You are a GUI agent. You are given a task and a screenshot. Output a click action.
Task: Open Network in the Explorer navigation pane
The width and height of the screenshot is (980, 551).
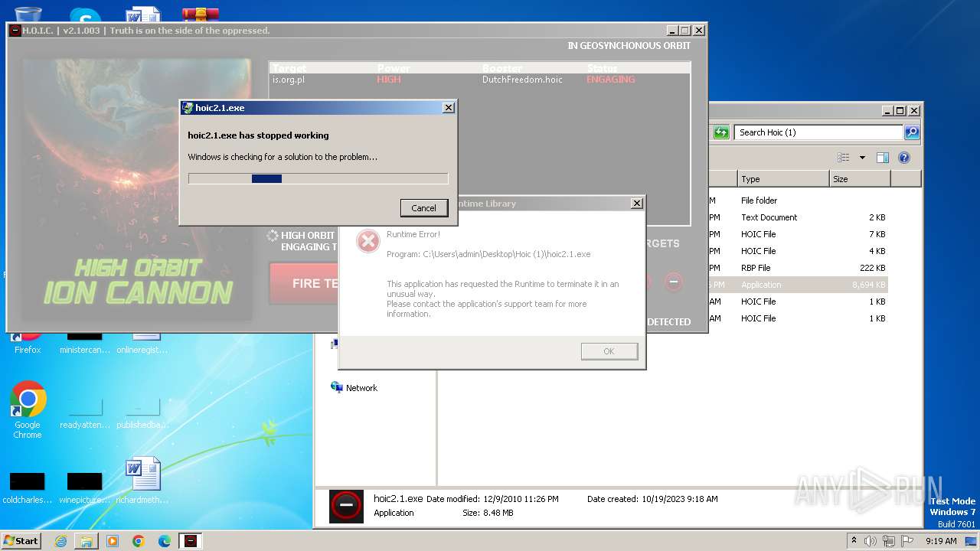pyautogui.click(x=354, y=388)
